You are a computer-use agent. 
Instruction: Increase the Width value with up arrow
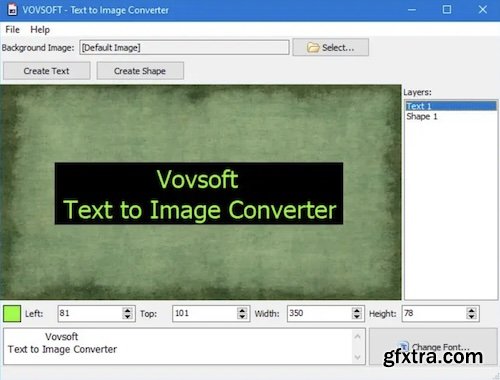pyautogui.click(x=357, y=310)
